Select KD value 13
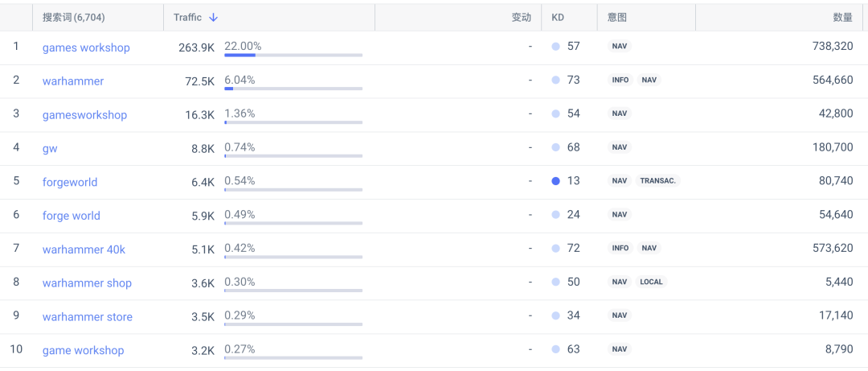 [x=574, y=181]
